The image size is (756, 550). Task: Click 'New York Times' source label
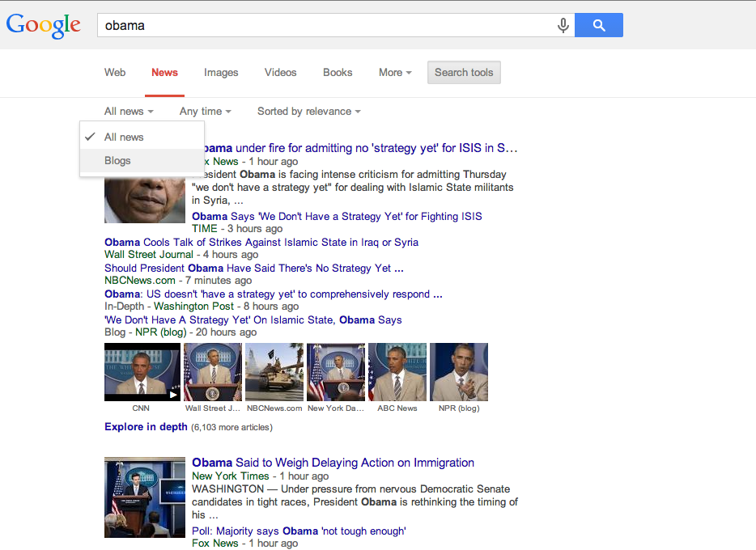[x=231, y=476]
